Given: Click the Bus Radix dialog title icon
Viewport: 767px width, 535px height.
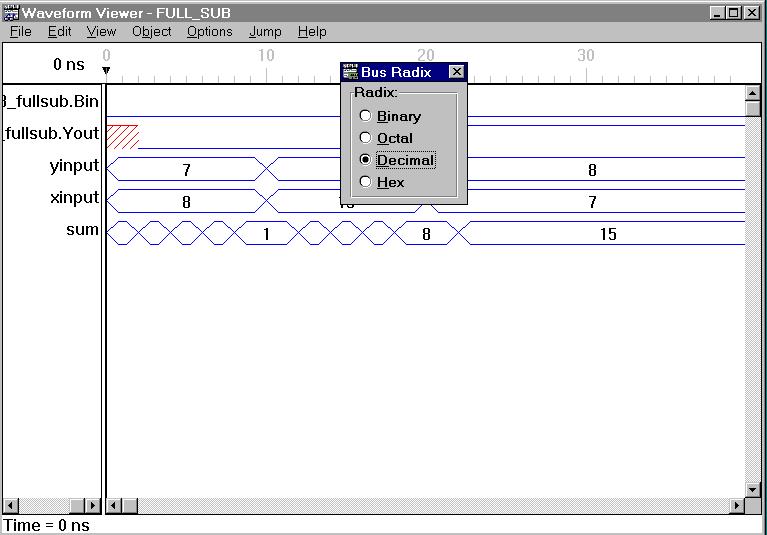Looking at the screenshot, I should pyautogui.click(x=350, y=72).
